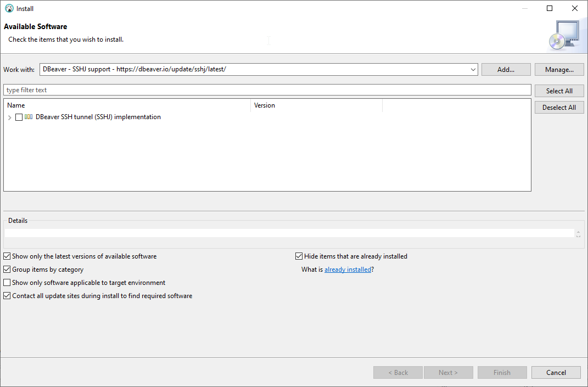Click the Deselect All button
Screen dimensions: 588x387
click(x=559, y=107)
